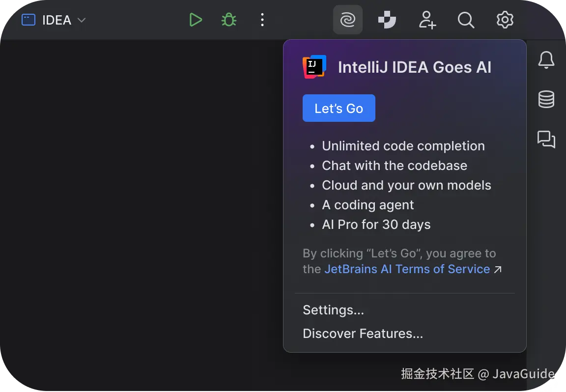Viewport: 566px width, 392px height.
Task: Open the IDEA project dropdown label
Action: (57, 20)
